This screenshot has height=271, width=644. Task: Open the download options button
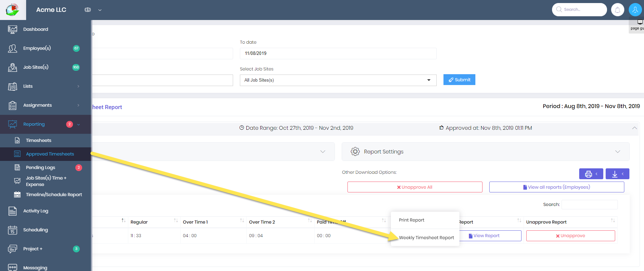tap(617, 174)
